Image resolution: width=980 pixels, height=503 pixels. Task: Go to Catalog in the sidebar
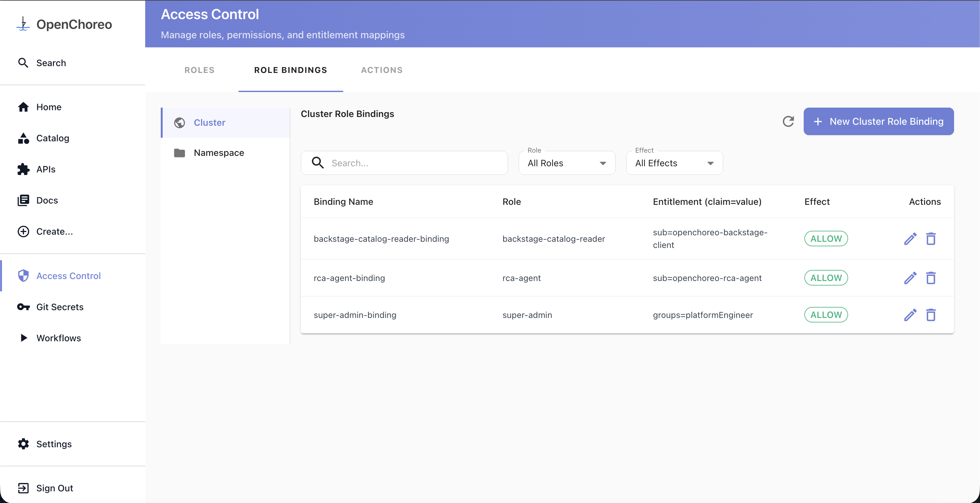pyautogui.click(x=52, y=138)
